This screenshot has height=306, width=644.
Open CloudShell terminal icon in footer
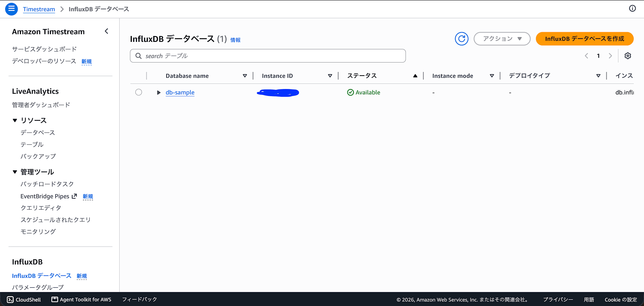[x=10, y=300]
